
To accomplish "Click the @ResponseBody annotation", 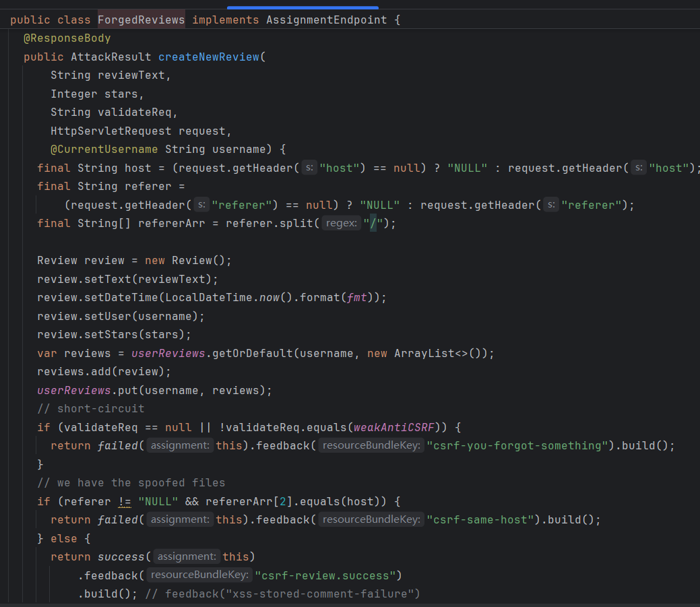I will [67, 38].
